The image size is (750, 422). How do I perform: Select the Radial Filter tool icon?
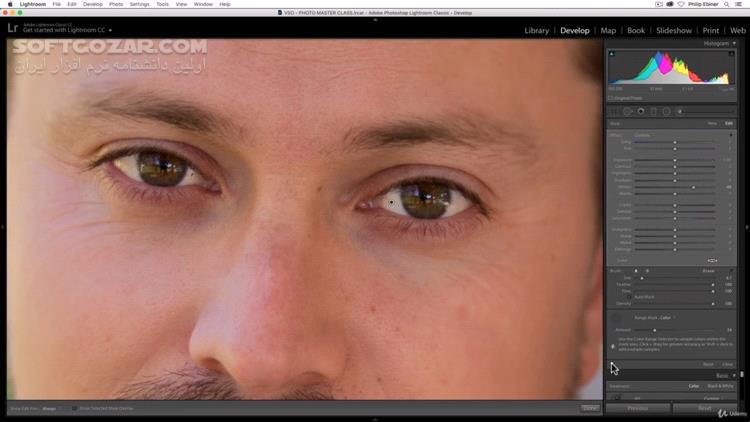(x=666, y=111)
